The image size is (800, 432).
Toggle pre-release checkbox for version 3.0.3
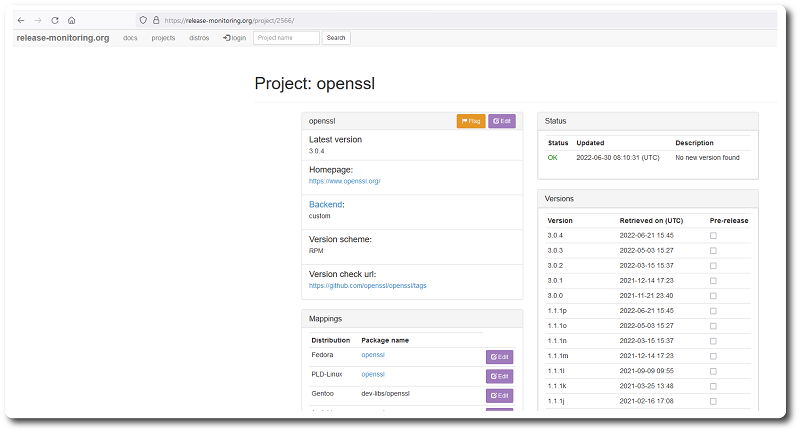coord(713,251)
